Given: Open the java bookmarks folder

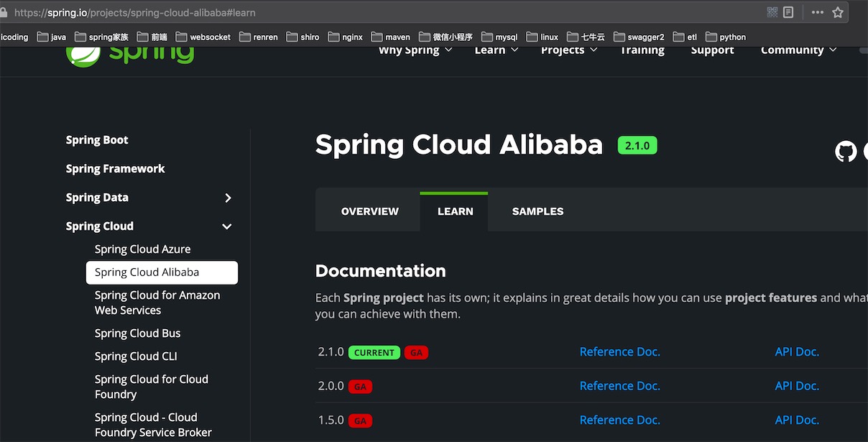Looking at the screenshot, I should point(52,37).
